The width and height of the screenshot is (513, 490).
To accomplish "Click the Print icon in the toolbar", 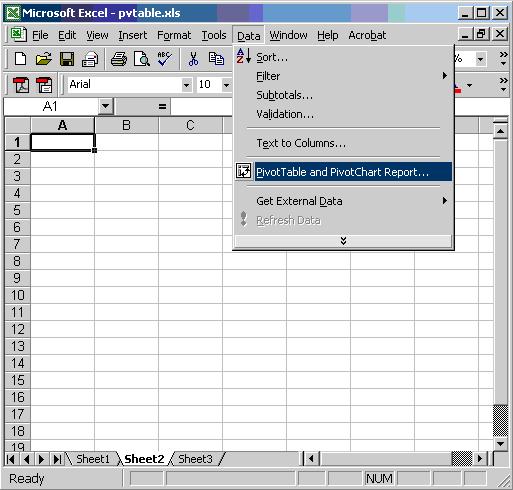I will pyautogui.click(x=119, y=59).
